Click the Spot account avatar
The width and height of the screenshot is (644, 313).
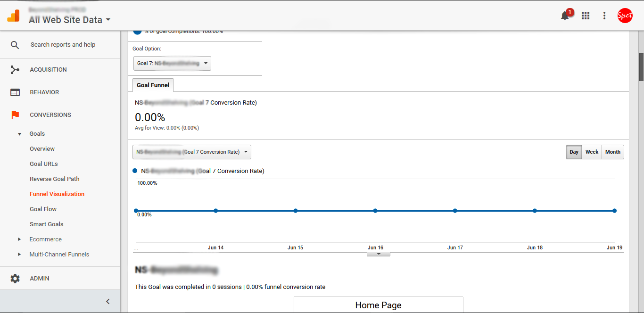(625, 16)
